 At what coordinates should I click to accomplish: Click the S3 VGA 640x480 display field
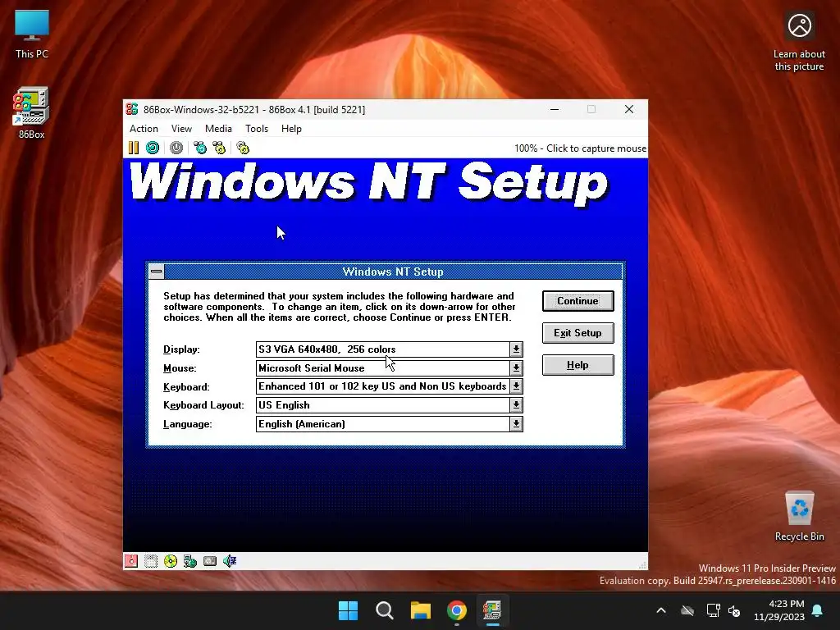point(382,349)
